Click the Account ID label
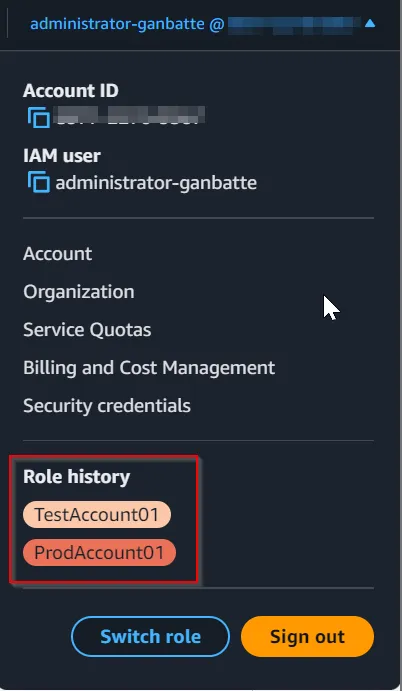 [x=71, y=91]
